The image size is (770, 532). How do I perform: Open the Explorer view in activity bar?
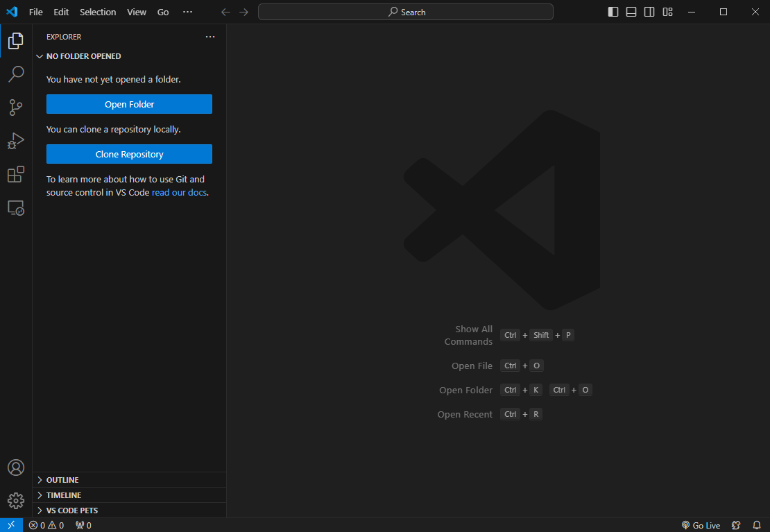pyautogui.click(x=16, y=41)
